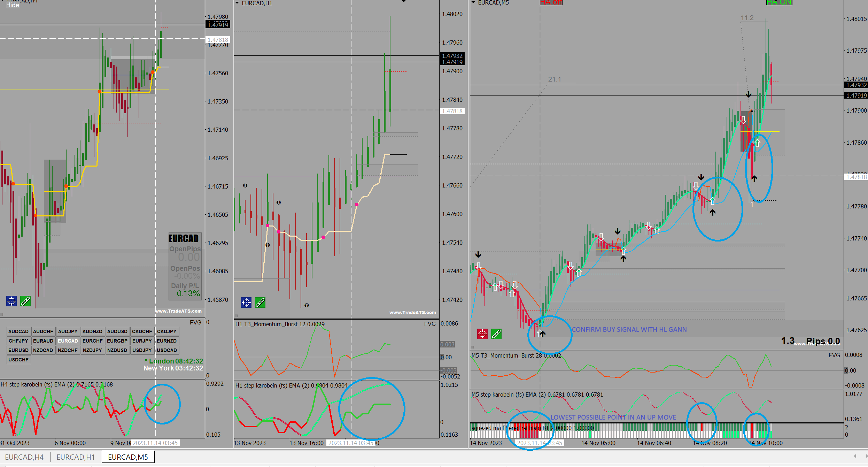Click the blue crosshair icon in H4 chart

pos(11,301)
